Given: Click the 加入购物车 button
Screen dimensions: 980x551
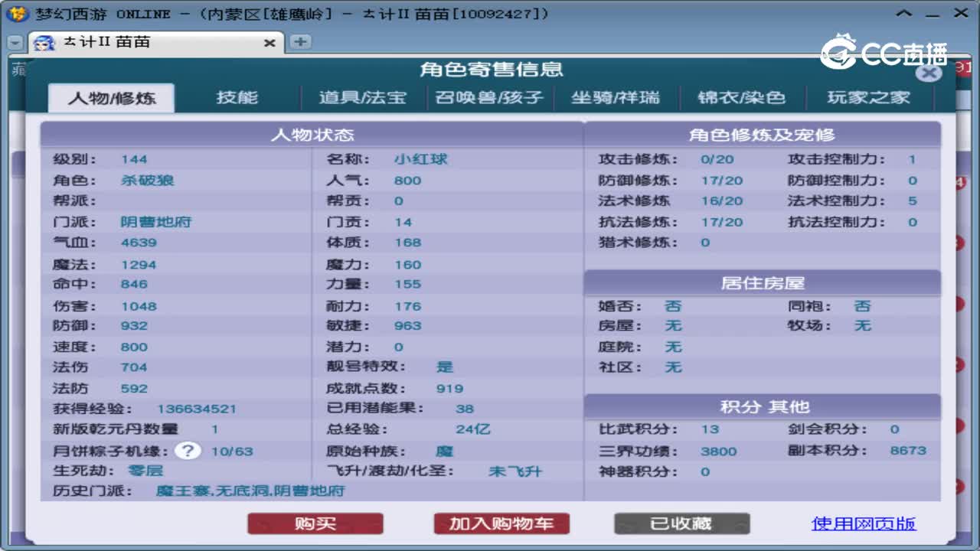Looking at the screenshot, I should (501, 524).
